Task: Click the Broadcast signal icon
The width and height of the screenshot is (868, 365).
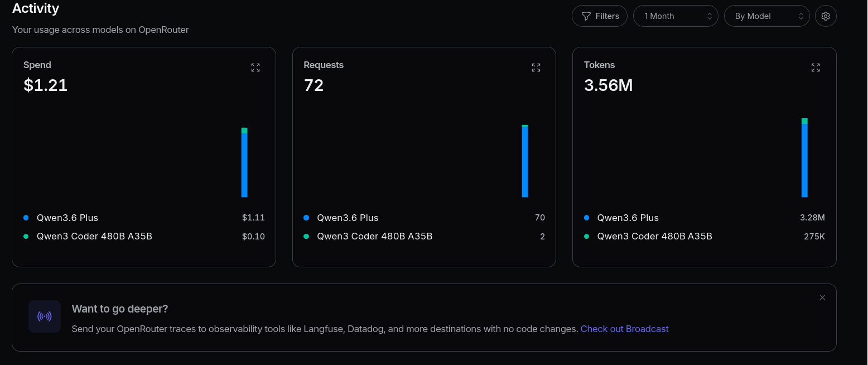Action: (45, 316)
